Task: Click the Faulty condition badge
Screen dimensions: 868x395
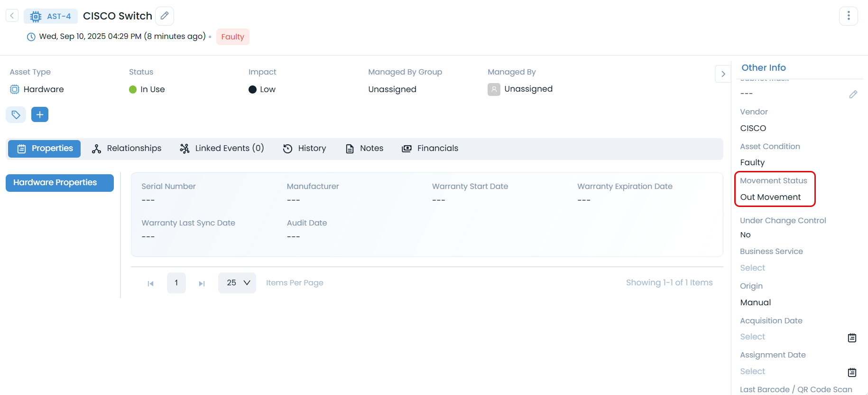Action: 232,37
